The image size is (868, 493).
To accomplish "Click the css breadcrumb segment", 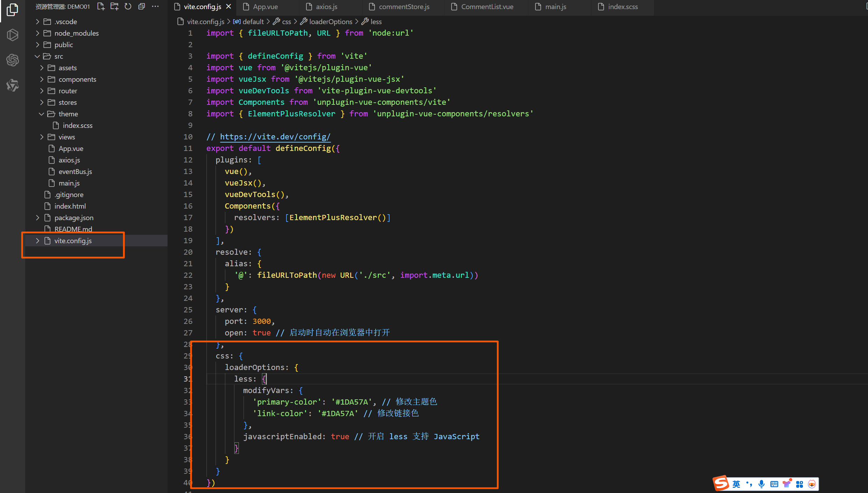I will pyautogui.click(x=282, y=22).
